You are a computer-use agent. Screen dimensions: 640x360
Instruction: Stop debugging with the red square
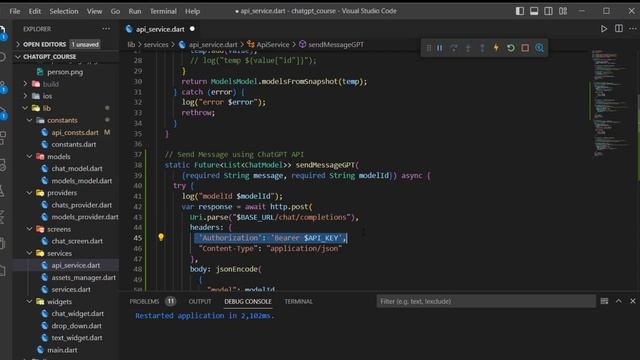[525, 48]
